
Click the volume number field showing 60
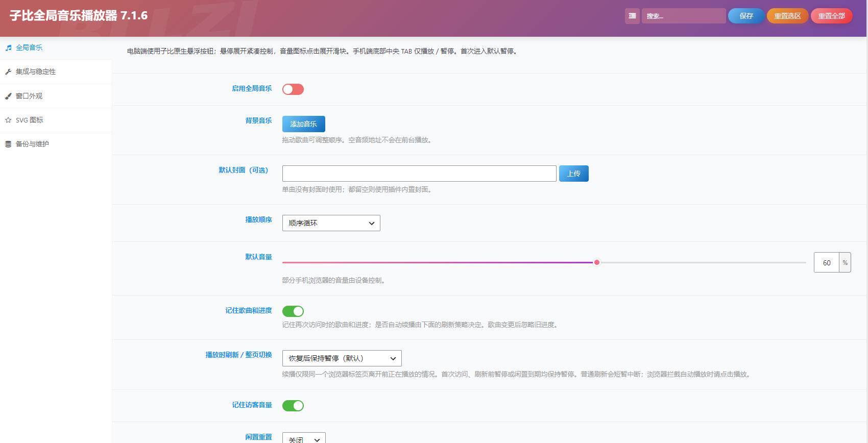point(827,262)
